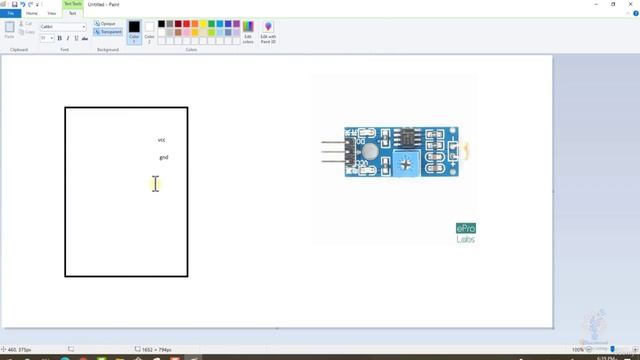Pick the gray color swatch

(x=170, y=24)
